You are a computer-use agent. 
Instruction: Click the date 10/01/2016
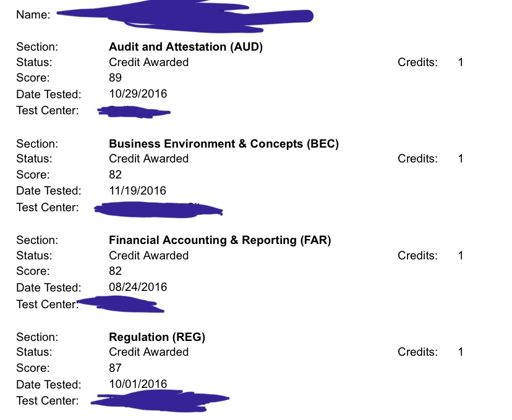[138, 384]
